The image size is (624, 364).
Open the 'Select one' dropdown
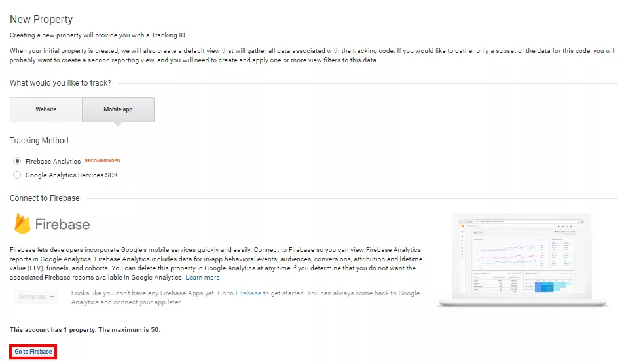click(x=36, y=297)
